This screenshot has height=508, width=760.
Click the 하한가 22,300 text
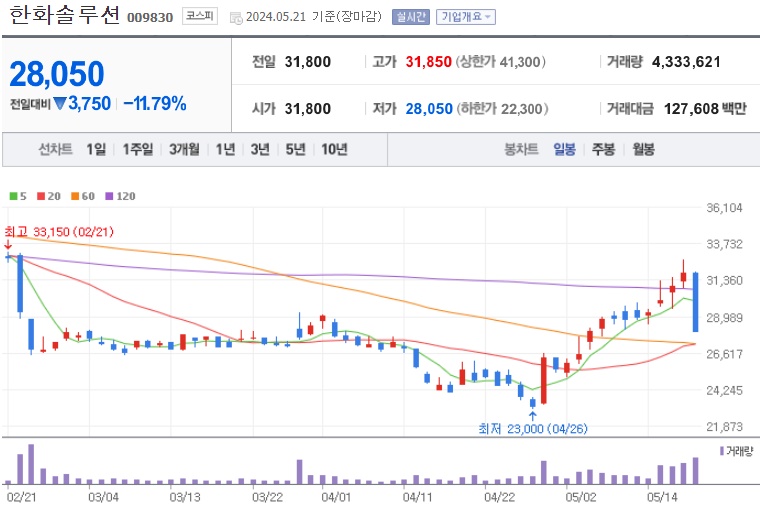(502, 109)
